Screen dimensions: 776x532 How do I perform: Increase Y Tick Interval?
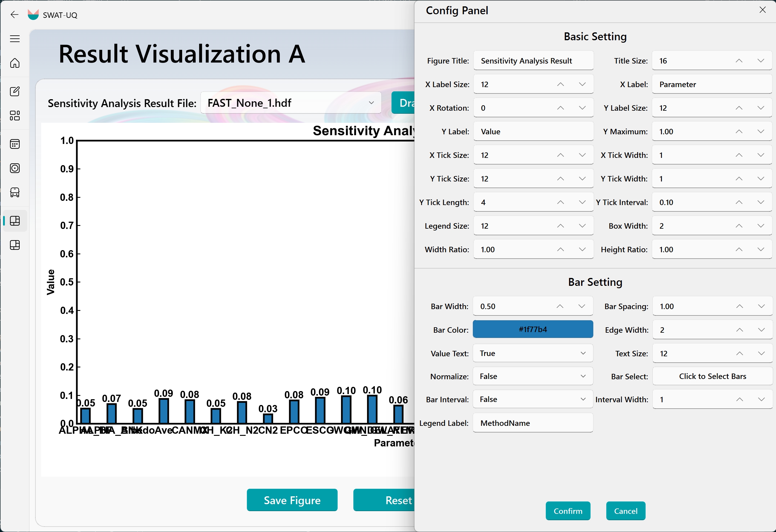pyautogui.click(x=739, y=202)
